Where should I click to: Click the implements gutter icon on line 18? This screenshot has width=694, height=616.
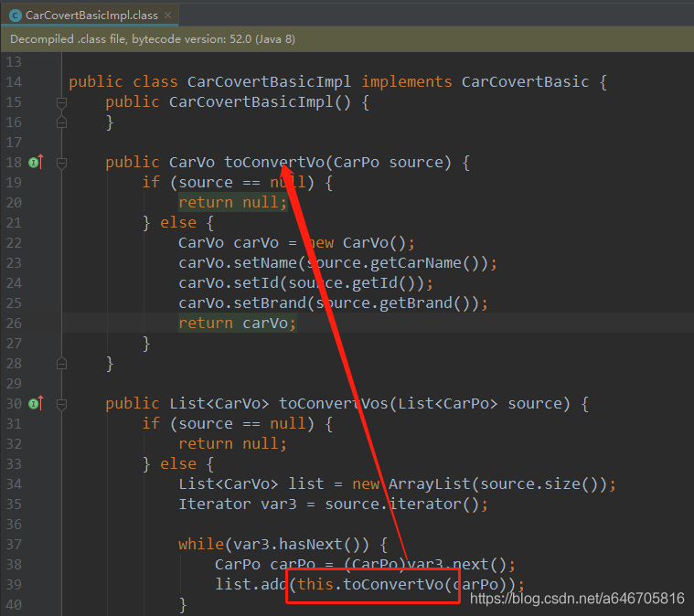coord(35,163)
